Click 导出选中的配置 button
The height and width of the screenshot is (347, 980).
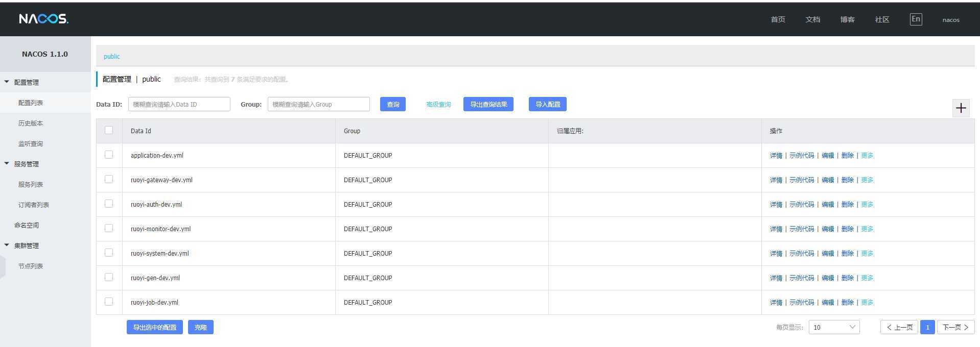coord(155,327)
